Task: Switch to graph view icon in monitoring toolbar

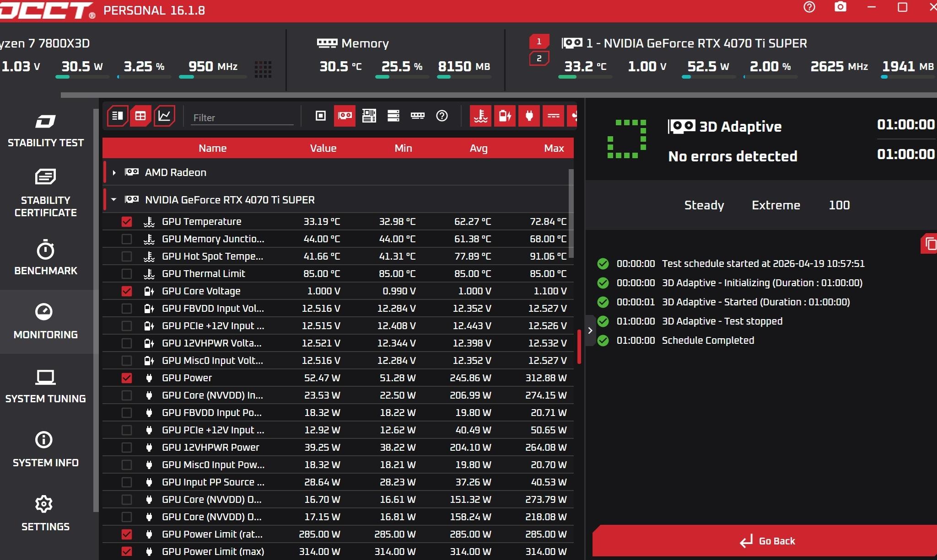Action: click(x=164, y=116)
